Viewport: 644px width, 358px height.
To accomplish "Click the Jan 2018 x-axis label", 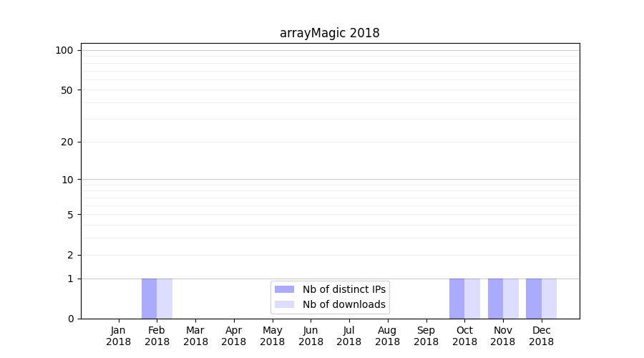I will tap(119, 336).
